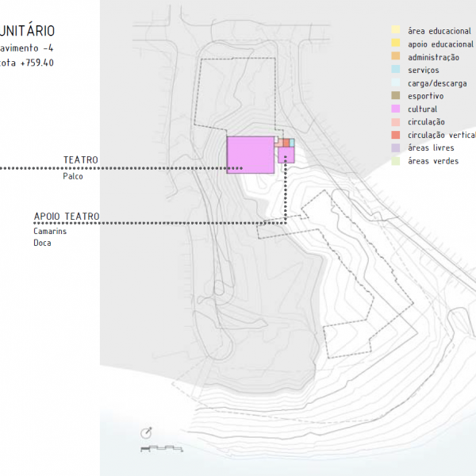This screenshot has height=476, width=476.
Task: Click the 'administração' legend label
Action: (433, 57)
